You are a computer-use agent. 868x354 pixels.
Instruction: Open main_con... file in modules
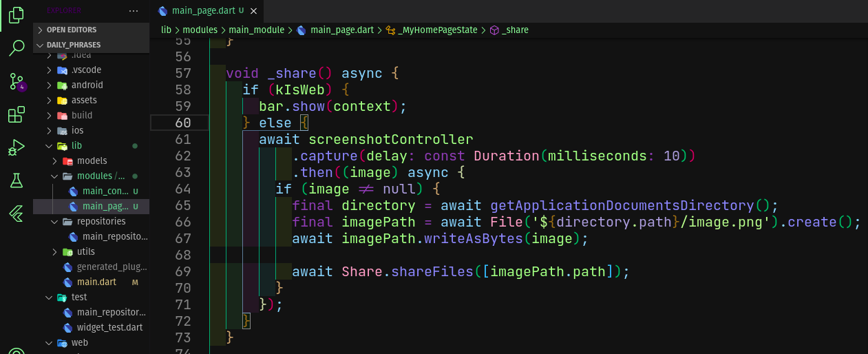click(91, 191)
